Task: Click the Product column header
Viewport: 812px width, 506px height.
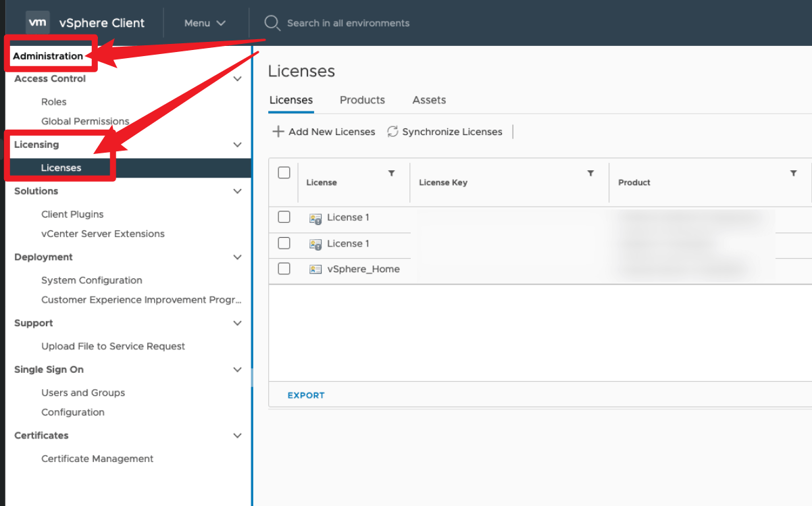Action: click(x=634, y=182)
